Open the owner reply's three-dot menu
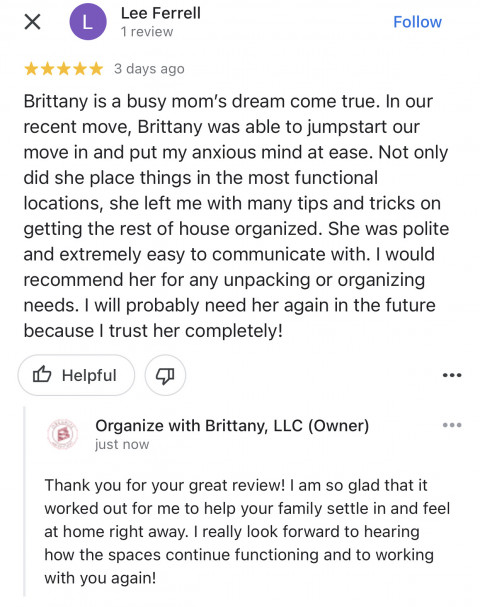This screenshot has width=480, height=607. (452, 425)
